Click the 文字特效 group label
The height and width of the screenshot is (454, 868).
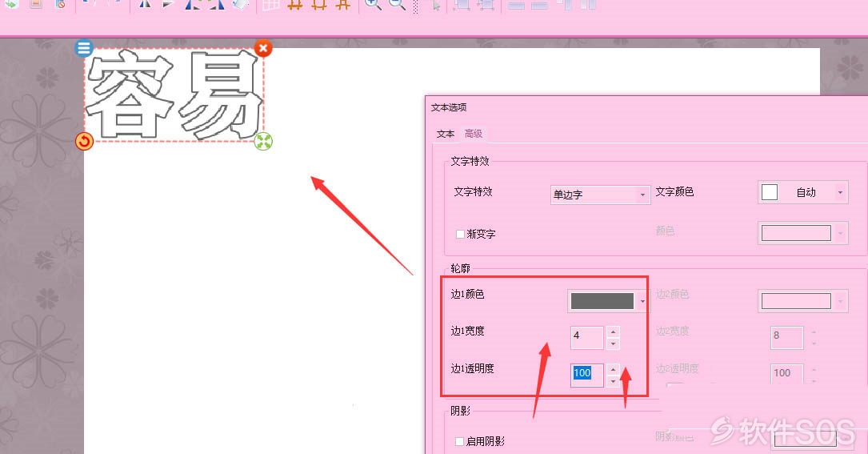coord(470,161)
